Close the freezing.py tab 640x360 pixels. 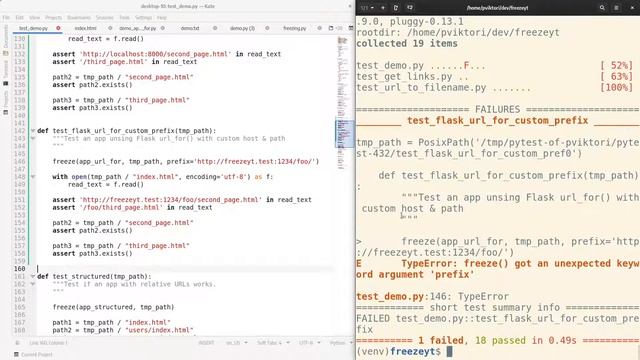319,28
